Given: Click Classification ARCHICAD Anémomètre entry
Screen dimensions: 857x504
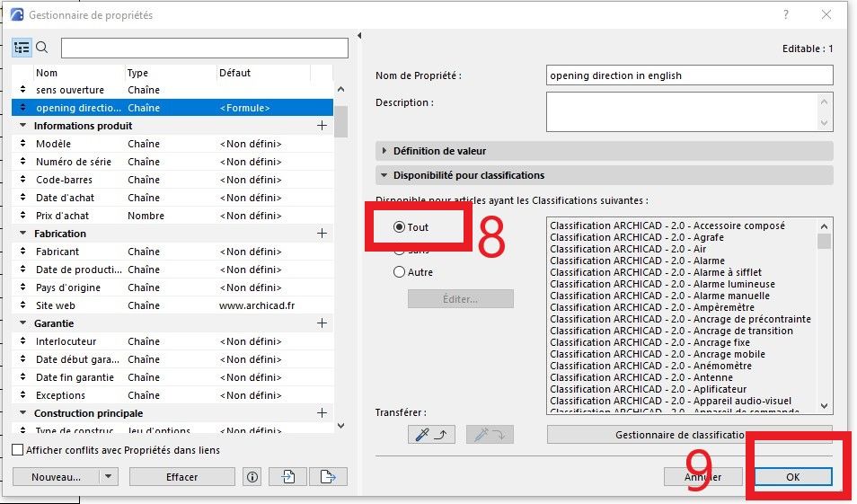Looking at the screenshot, I should (650, 366).
